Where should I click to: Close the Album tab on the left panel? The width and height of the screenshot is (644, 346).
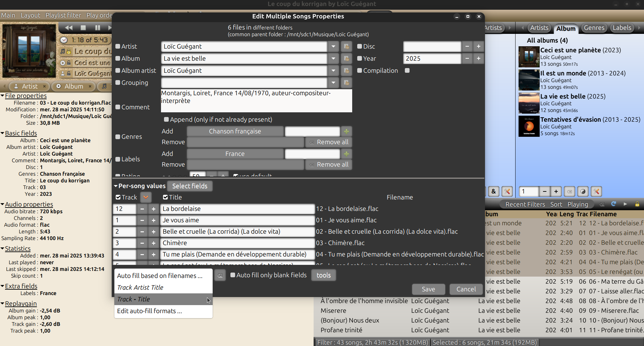pyautogui.click(x=90, y=86)
